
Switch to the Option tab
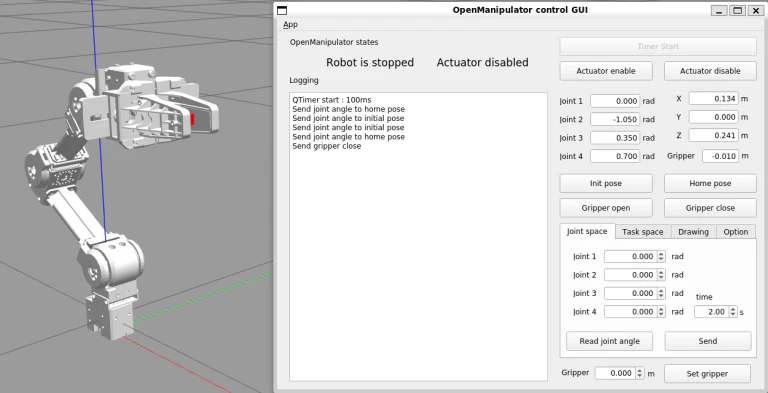pos(736,232)
